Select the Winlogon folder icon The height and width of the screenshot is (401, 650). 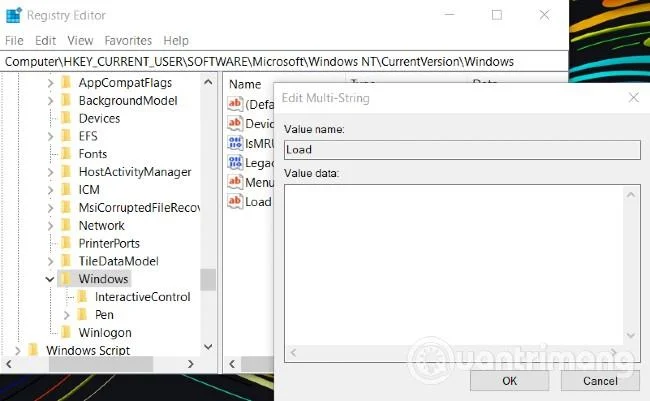coord(66,332)
